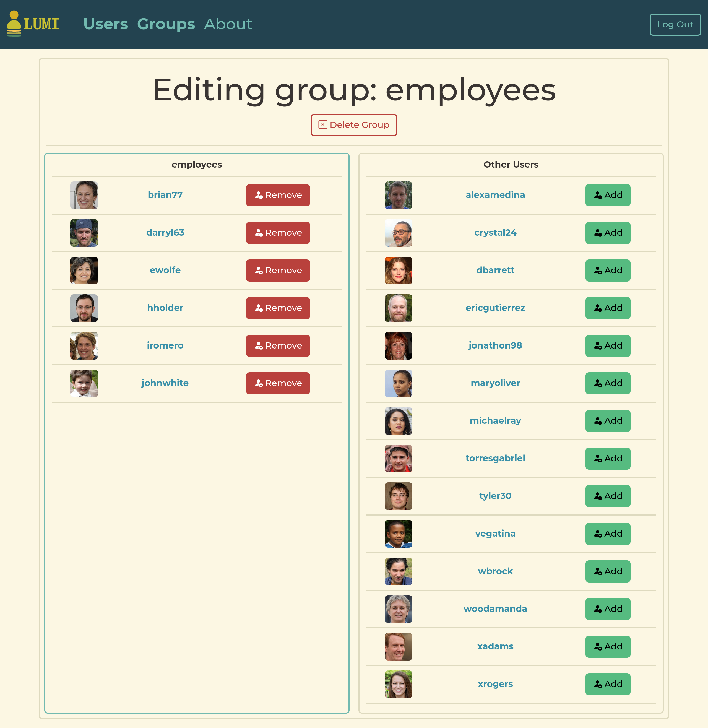Click the Delete Group button
This screenshot has height=728, width=708.
pyautogui.click(x=354, y=125)
